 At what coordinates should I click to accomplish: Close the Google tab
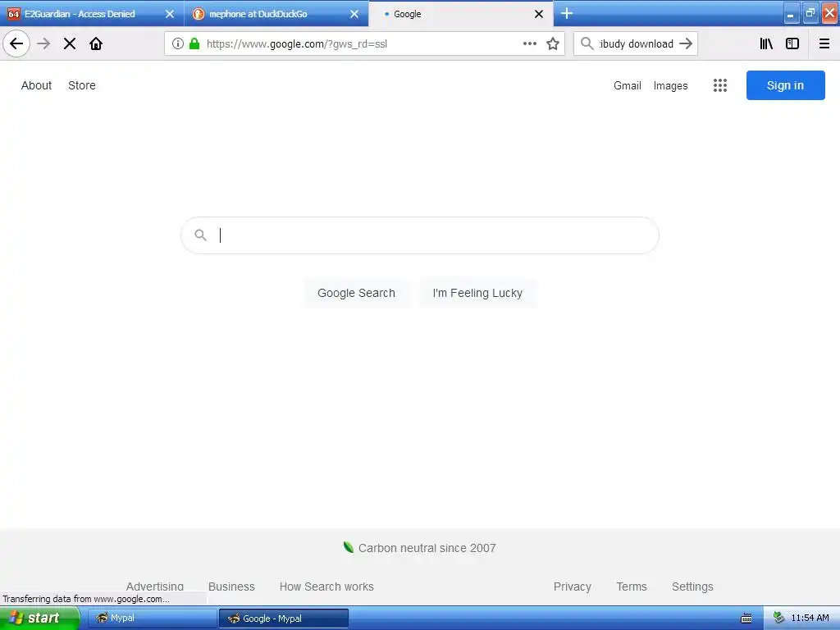click(539, 14)
